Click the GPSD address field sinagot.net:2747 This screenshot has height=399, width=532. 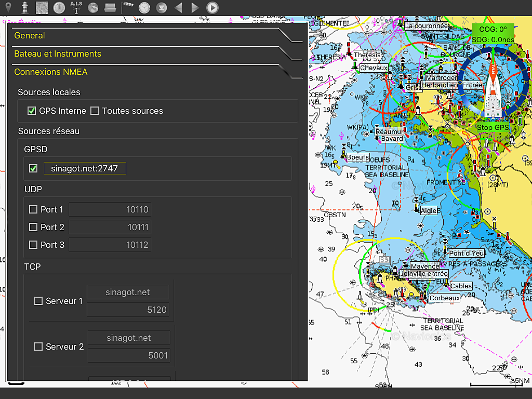pos(85,168)
